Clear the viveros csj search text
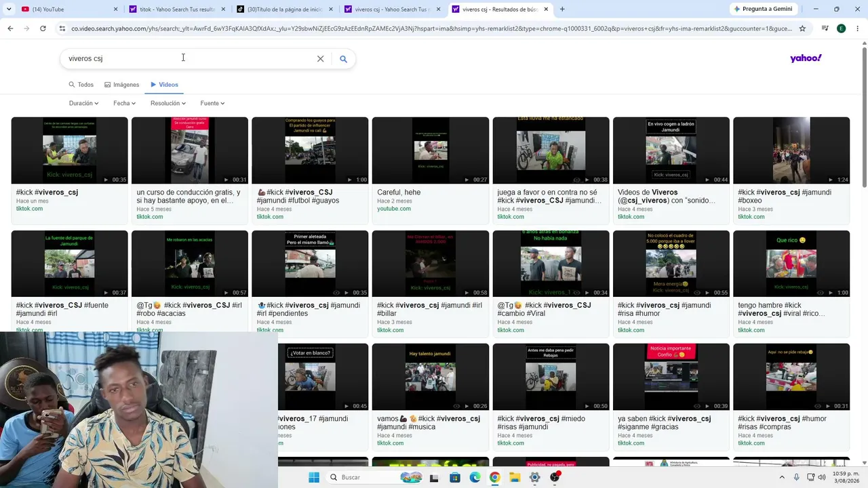The image size is (868, 488). [320, 59]
